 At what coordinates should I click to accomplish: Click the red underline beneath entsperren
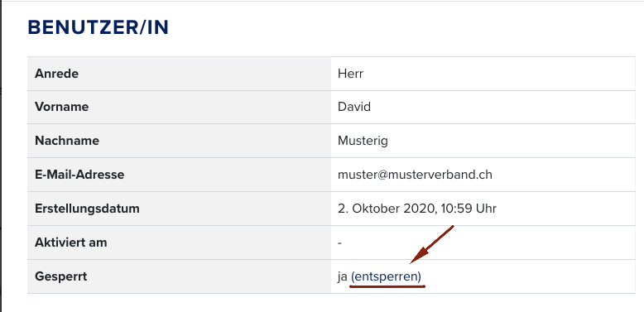(x=387, y=286)
